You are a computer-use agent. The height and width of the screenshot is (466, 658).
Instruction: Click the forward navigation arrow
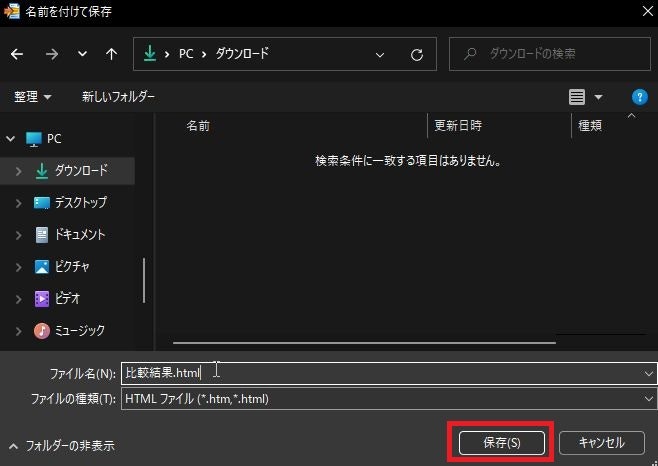52,54
